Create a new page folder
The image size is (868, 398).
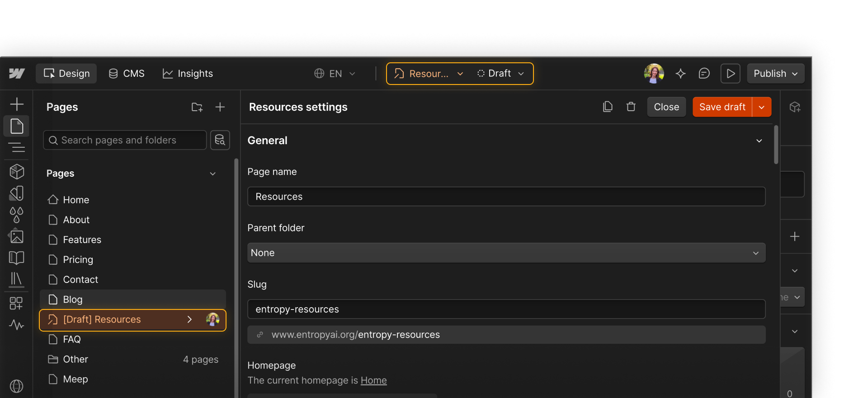coord(197,107)
